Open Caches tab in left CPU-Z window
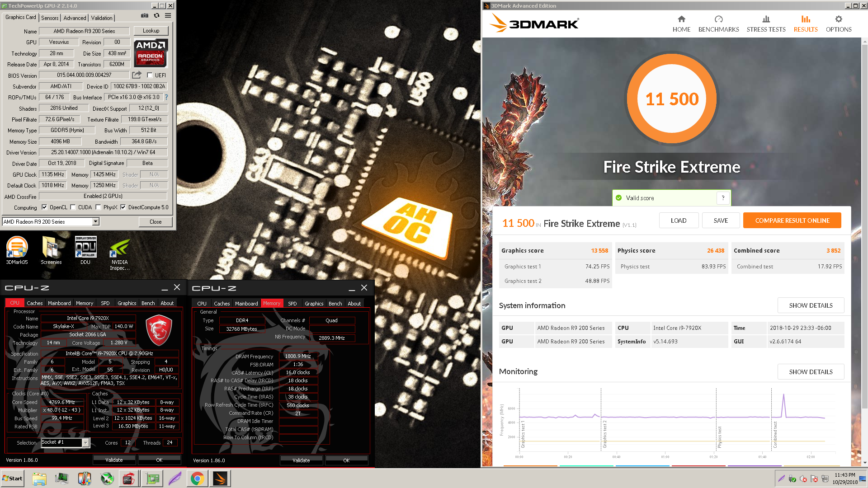Image resolution: width=868 pixels, height=488 pixels. coord(34,303)
